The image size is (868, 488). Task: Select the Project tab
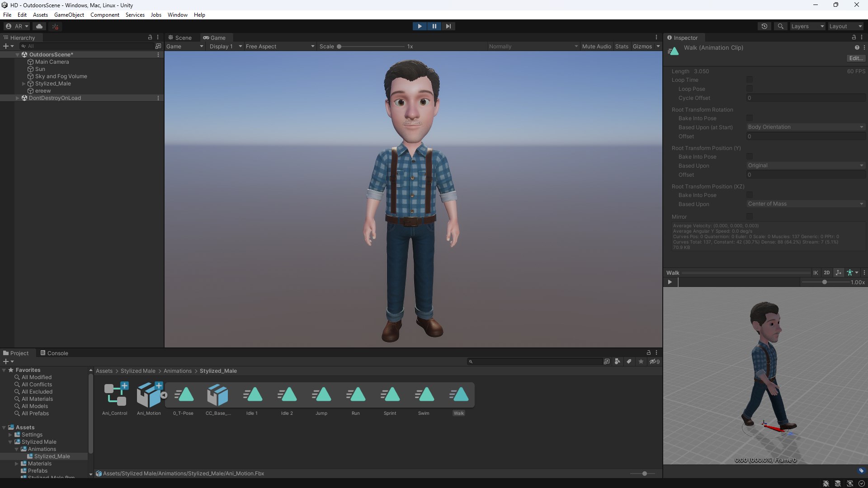point(16,353)
